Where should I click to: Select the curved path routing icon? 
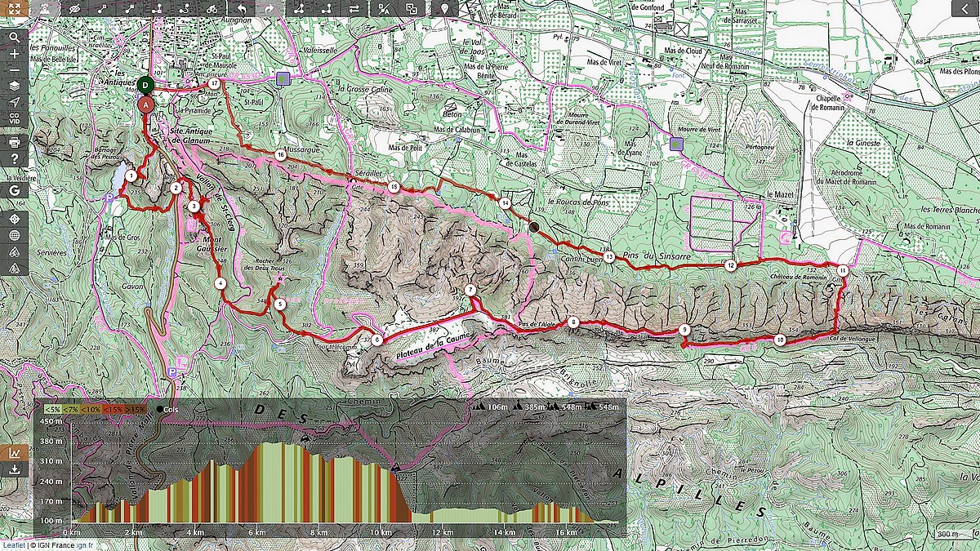pyautogui.click(x=185, y=8)
